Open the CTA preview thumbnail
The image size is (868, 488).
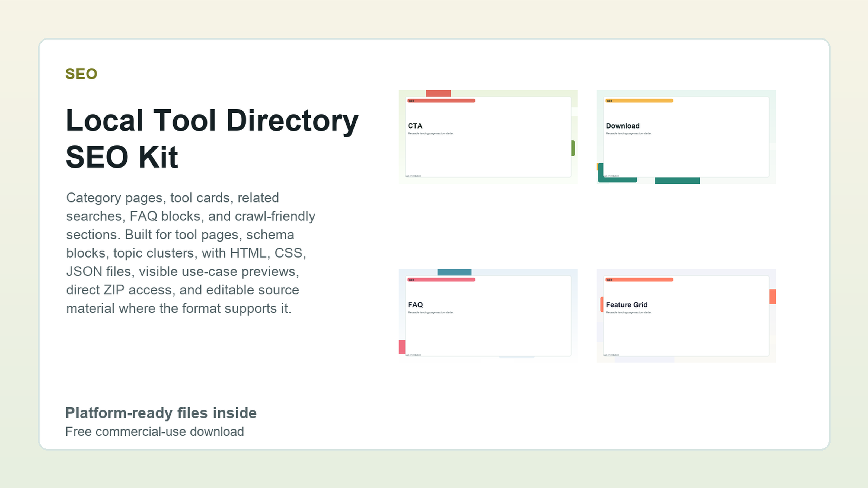[488, 137]
